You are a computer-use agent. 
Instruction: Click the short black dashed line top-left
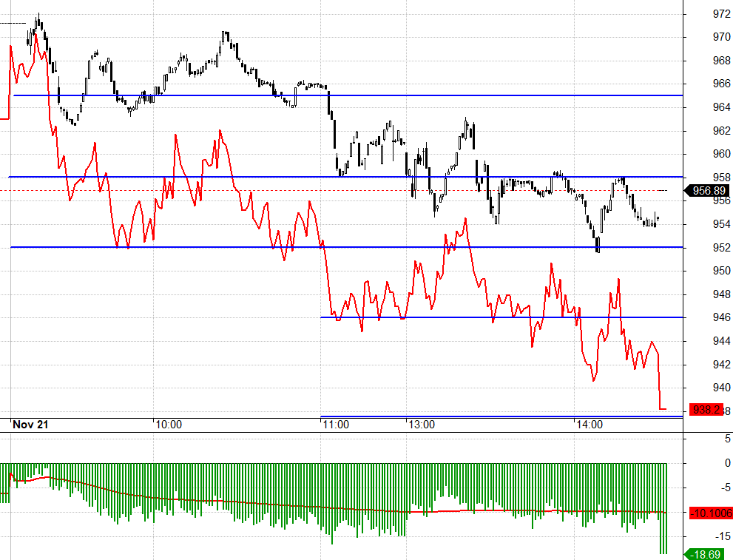click(x=13, y=23)
